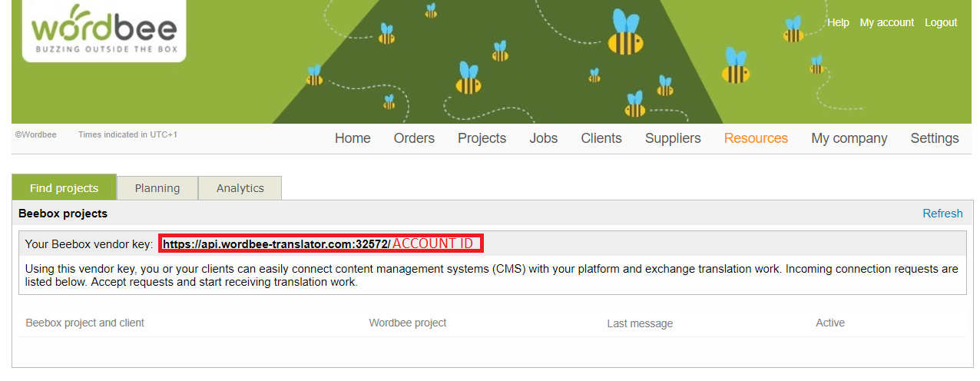This screenshot has width=980, height=381.
Task: Open the Suppliers menu item
Action: (673, 138)
